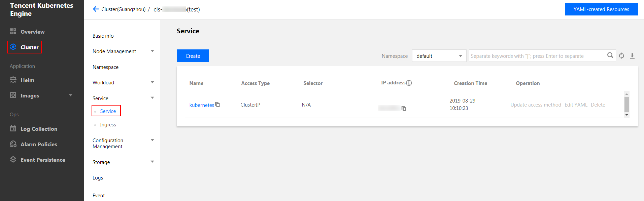This screenshot has height=201, width=644.
Task: Click the Create button
Action: click(193, 56)
